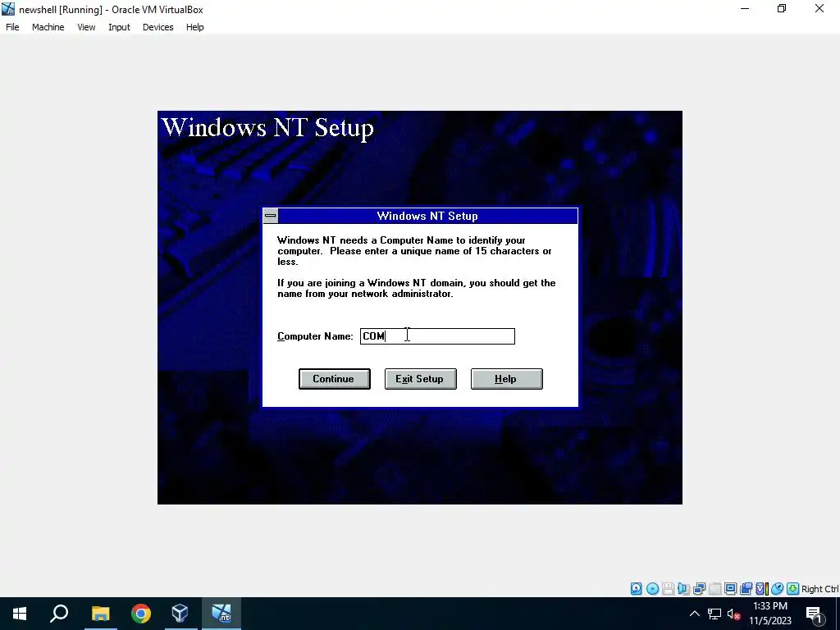This screenshot has height=630, width=840.
Task: Click the VirtualBox hard disk activity icon
Action: pyautogui.click(x=636, y=589)
